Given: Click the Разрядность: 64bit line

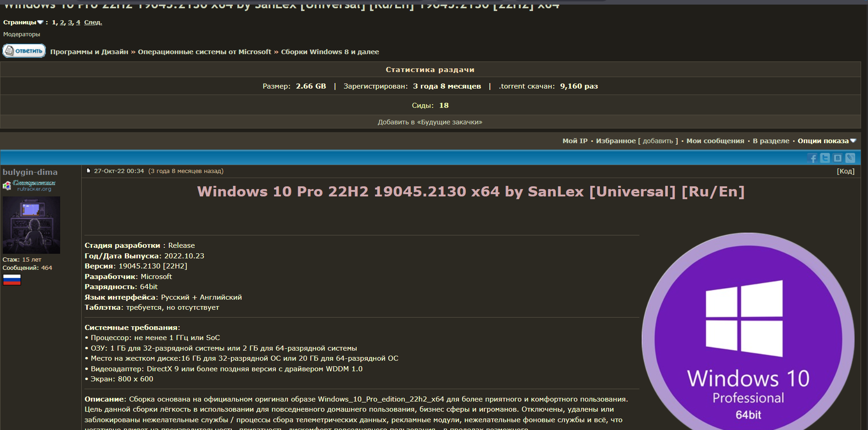Looking at the screenshot, I should (121, 287).
